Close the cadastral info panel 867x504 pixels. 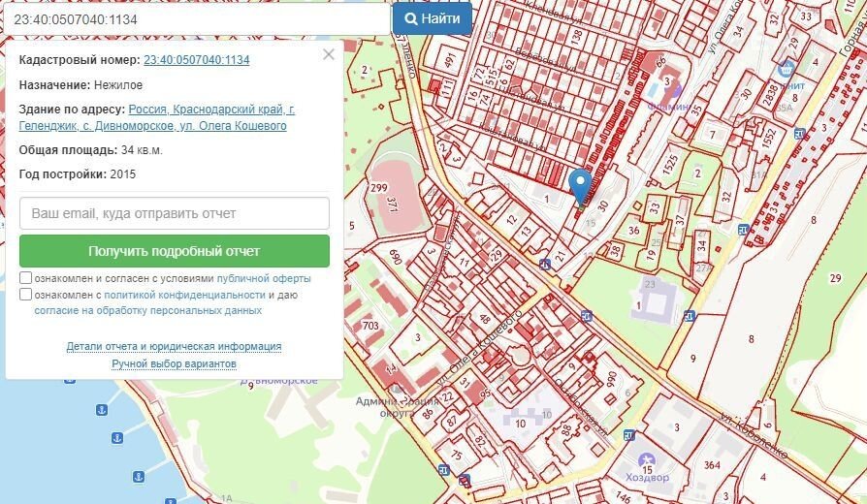[329, 54]
